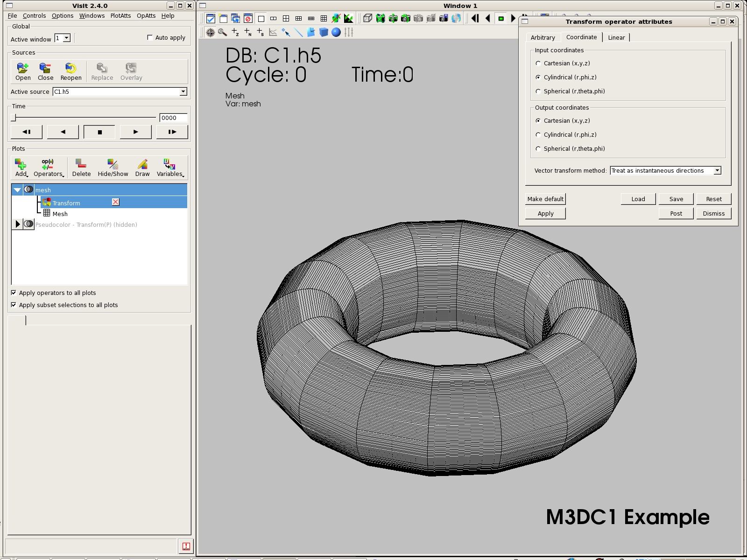Select the node pick tool (+N)

(x=248, y=32)
